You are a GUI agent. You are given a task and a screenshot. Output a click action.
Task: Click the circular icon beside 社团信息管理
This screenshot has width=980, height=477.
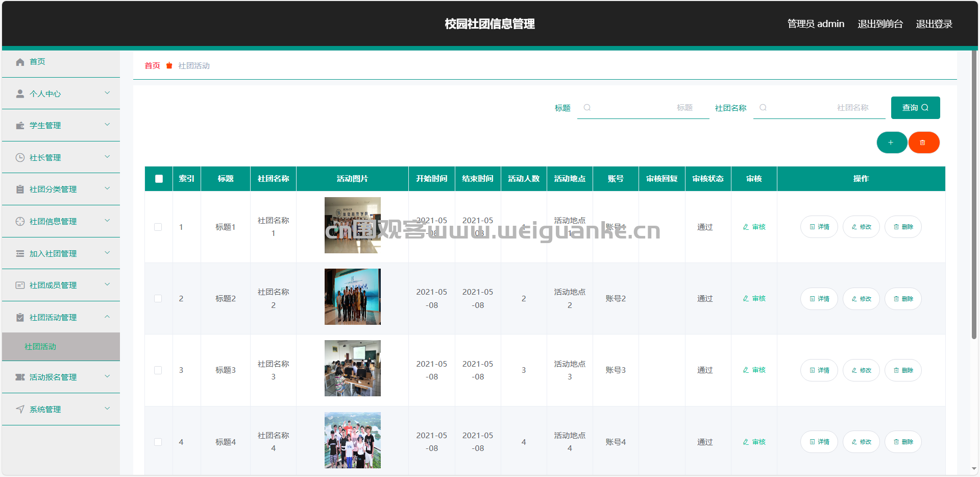[x=20, y=222]
